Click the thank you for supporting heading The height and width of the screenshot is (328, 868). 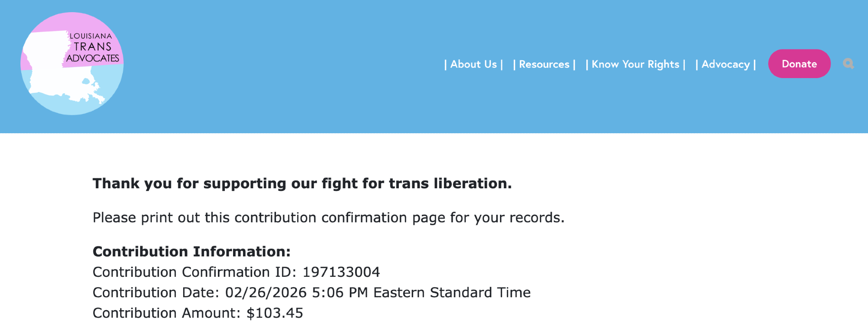point(302,184)
